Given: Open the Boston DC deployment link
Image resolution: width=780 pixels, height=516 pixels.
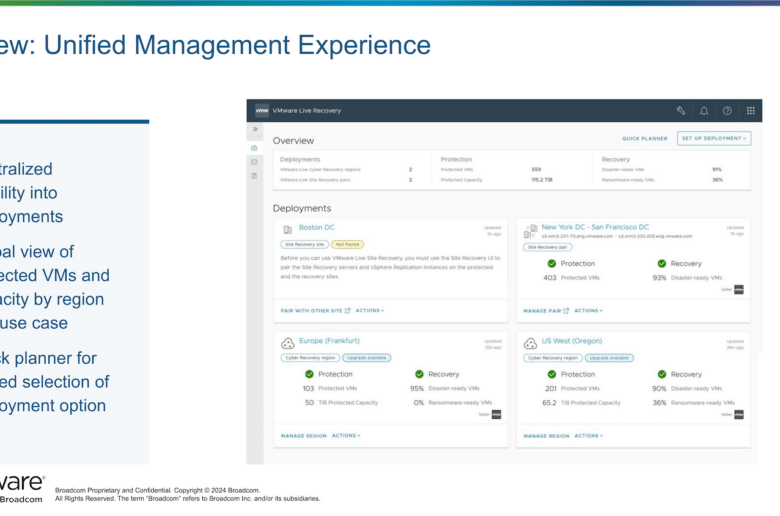Looking at the screenshot, I should 316,227.
